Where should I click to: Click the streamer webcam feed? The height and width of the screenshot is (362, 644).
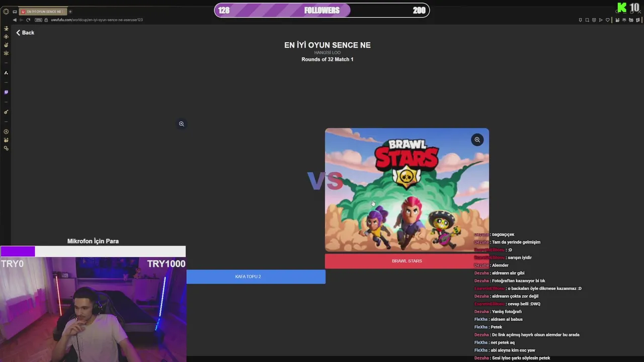tap(93, 309)
